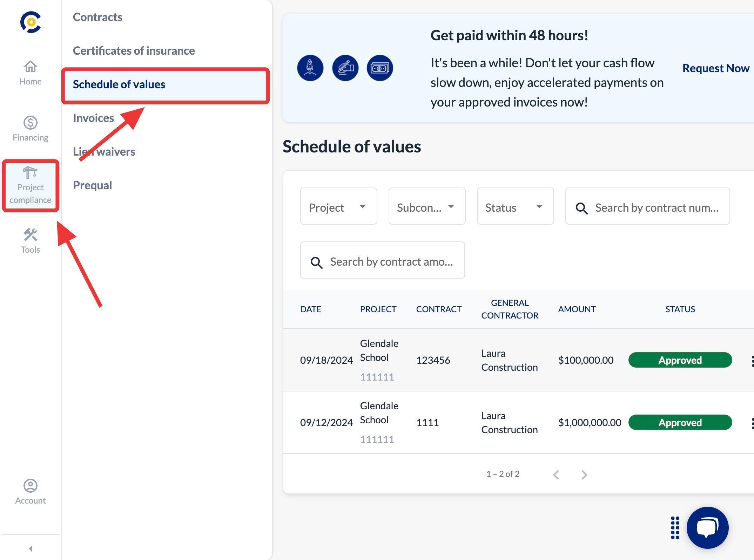Click the STATUS column header

pyautogui.click(x=680, y=309)
